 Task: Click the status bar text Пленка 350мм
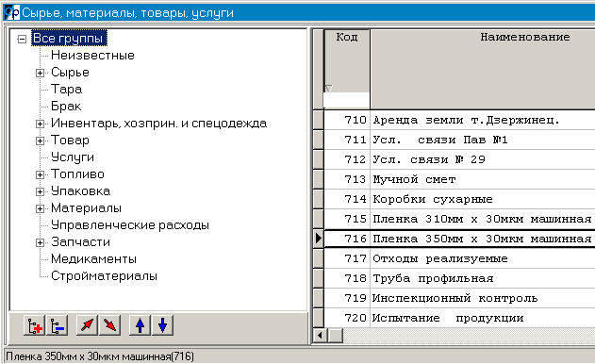point(100,356)
